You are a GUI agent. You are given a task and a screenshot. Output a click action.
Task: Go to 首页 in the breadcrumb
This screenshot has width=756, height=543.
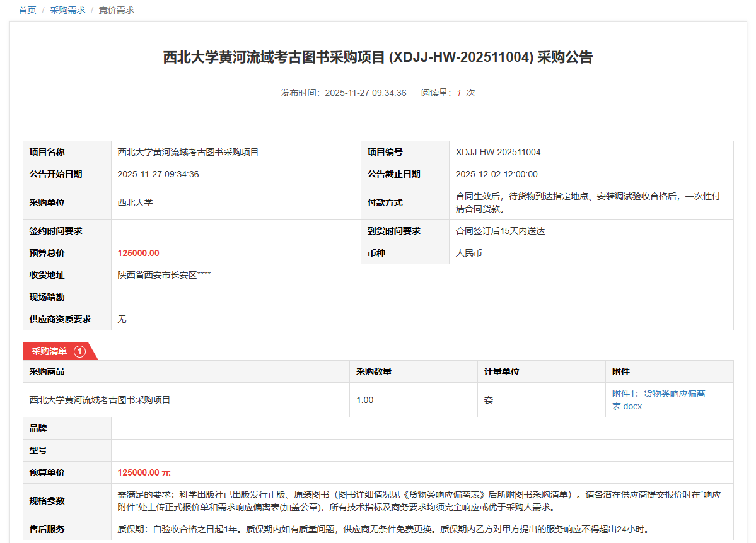tap(28, 10)
